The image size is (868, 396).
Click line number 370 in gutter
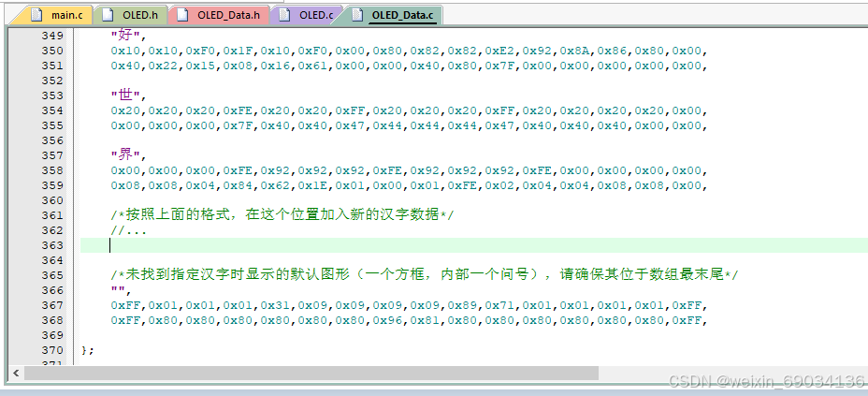click(x=52, y=350)
